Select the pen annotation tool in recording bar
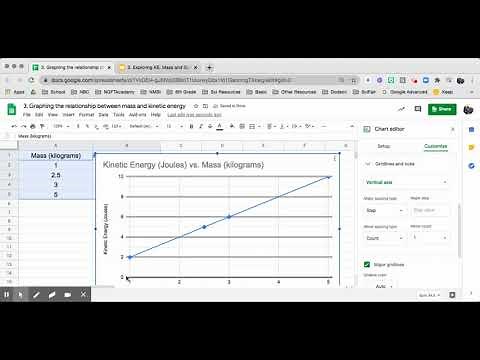Screen dimensions: 480x360 [x=36, y=295]
